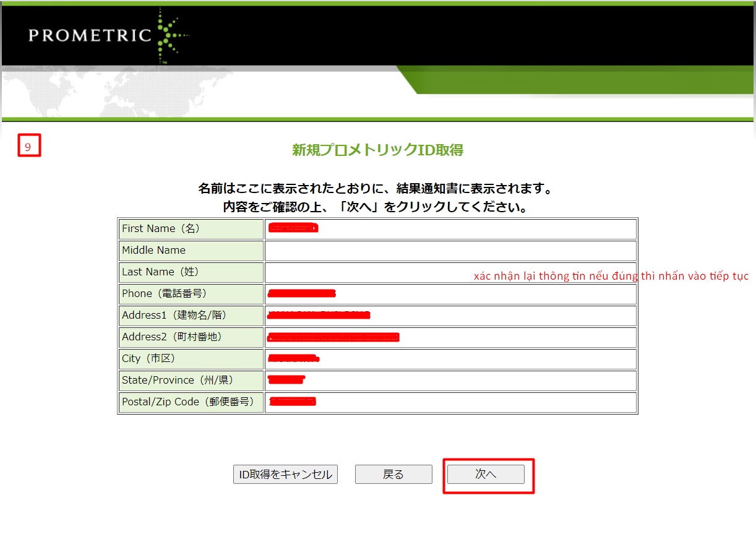Click the Prometric logo in the header
756x534 pixels.
[x=105, y=35]
